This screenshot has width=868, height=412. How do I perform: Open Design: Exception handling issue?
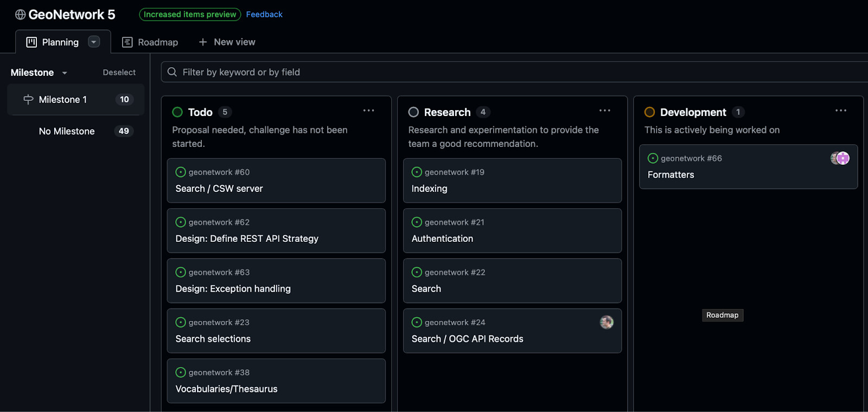[233, 289]
